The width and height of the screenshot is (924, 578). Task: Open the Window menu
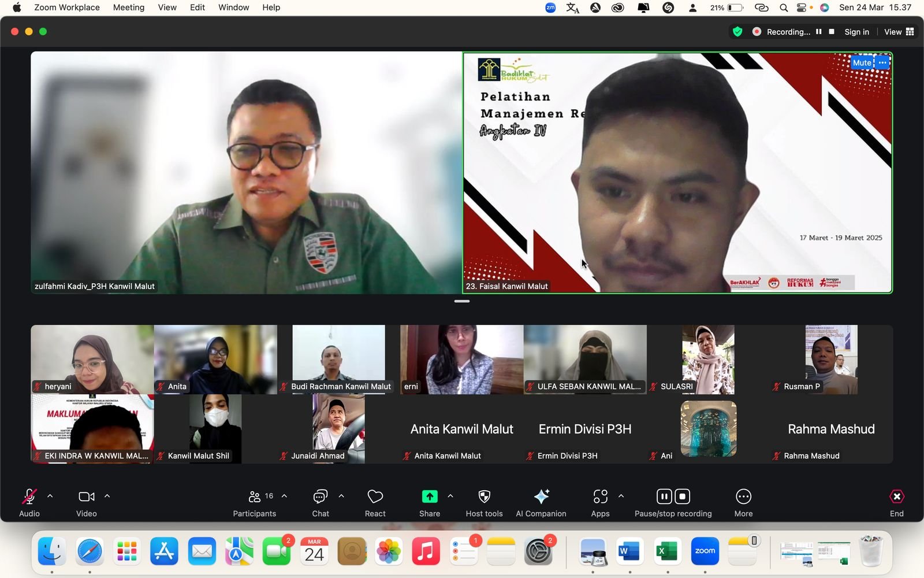(x=234, y=8)
